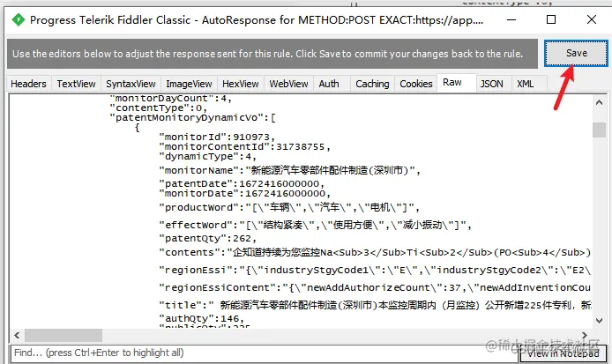This screenshot has height=364, width=612.
Task: Click the "productWord" line
Action: 289,207
